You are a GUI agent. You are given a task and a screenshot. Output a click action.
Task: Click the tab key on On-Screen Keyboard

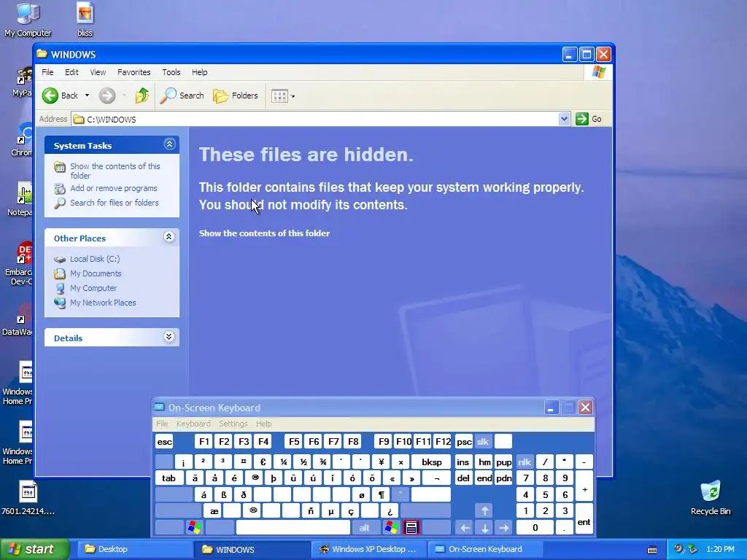169,478
